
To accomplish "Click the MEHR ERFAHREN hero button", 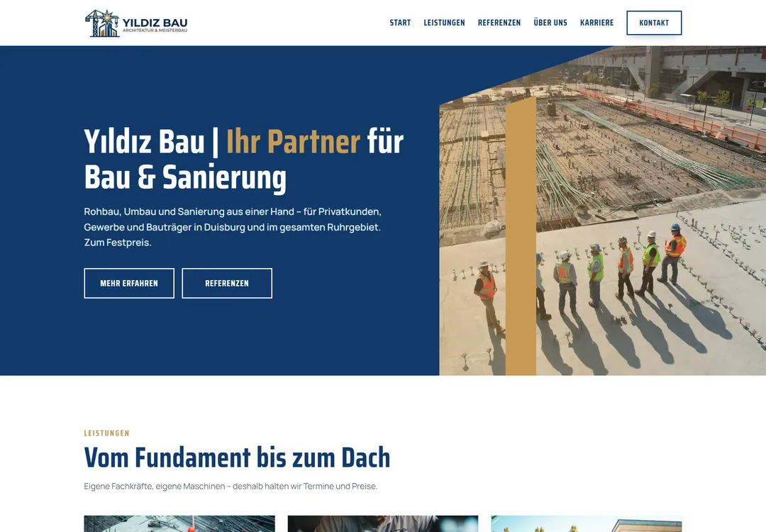I will (x=129, y=283).
